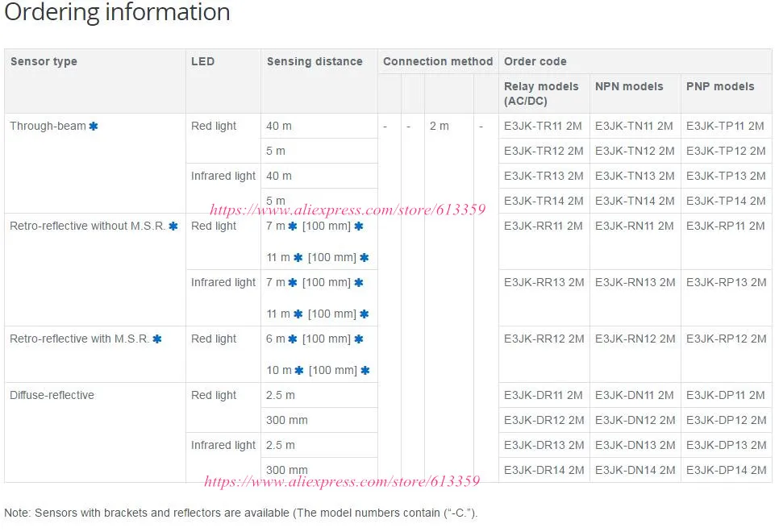
Task: Click Infrared light in the E3JK-RR13 row
Action: [x=223, y=282]
